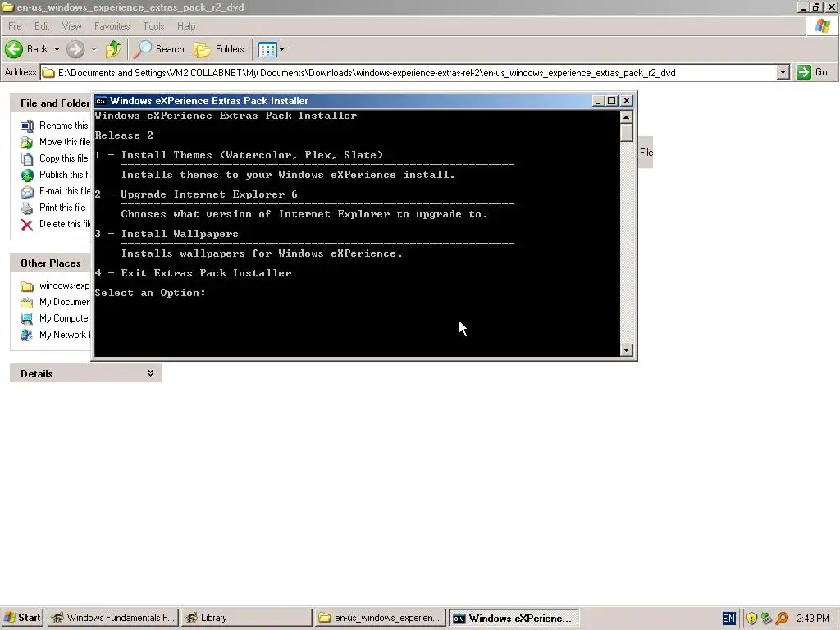Open the Edit menu

click(x=42, y=25)
